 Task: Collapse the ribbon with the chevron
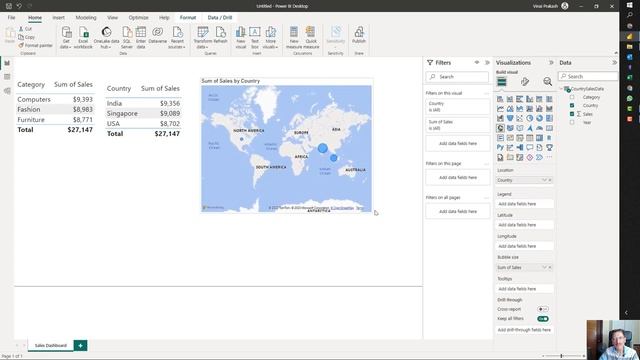tap(616, 53)
